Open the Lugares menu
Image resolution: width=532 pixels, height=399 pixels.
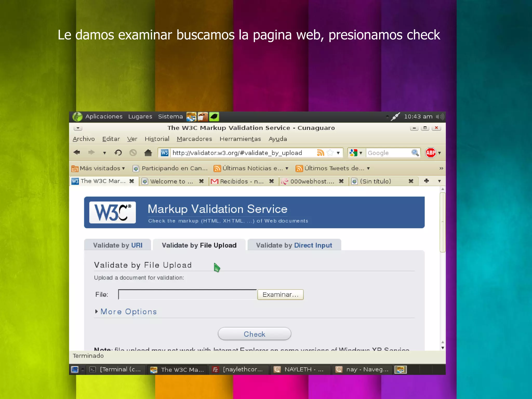point(140,116)
